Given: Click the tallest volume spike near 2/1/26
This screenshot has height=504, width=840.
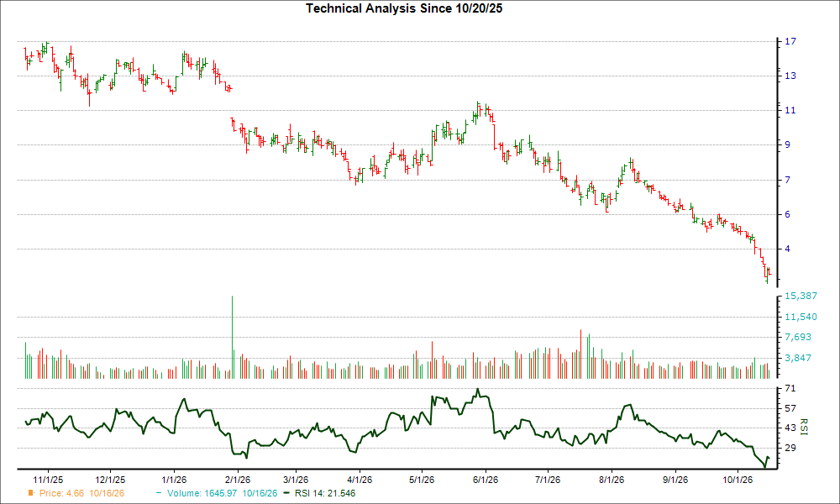Looking at the screenshot, I should tap(232, 338).
